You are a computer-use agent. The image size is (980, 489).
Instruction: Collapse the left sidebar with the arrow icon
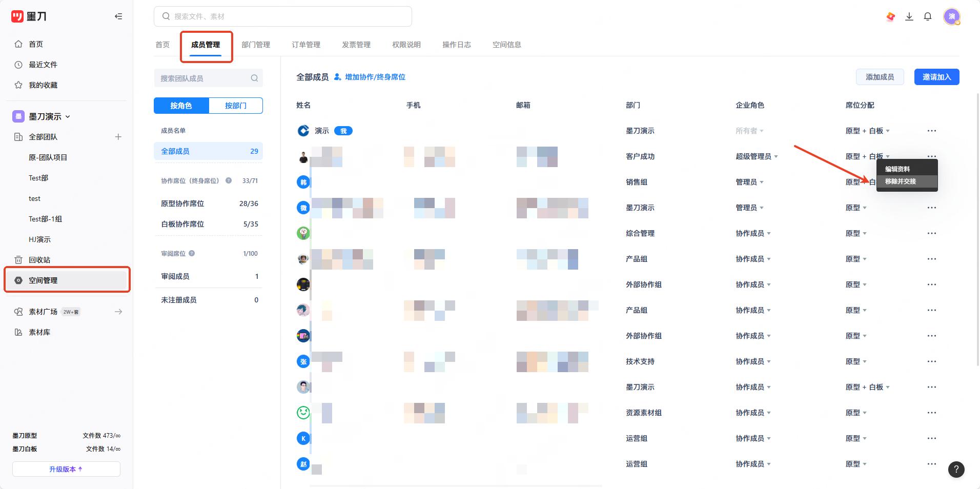118,16
